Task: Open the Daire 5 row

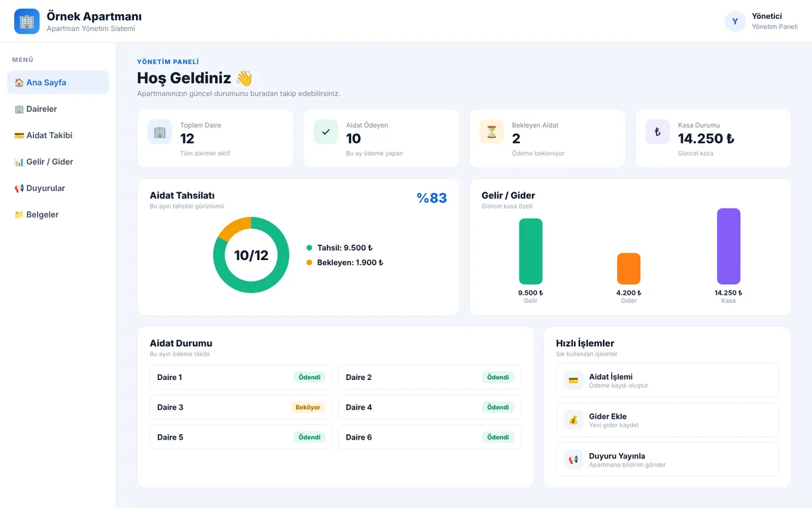Action: [x=241, y=437]
